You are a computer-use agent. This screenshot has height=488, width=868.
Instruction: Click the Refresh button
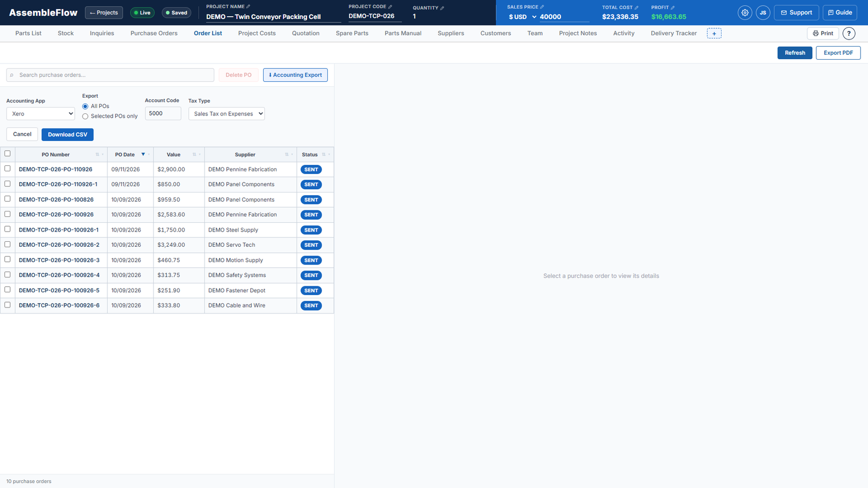tap(795, 53)
